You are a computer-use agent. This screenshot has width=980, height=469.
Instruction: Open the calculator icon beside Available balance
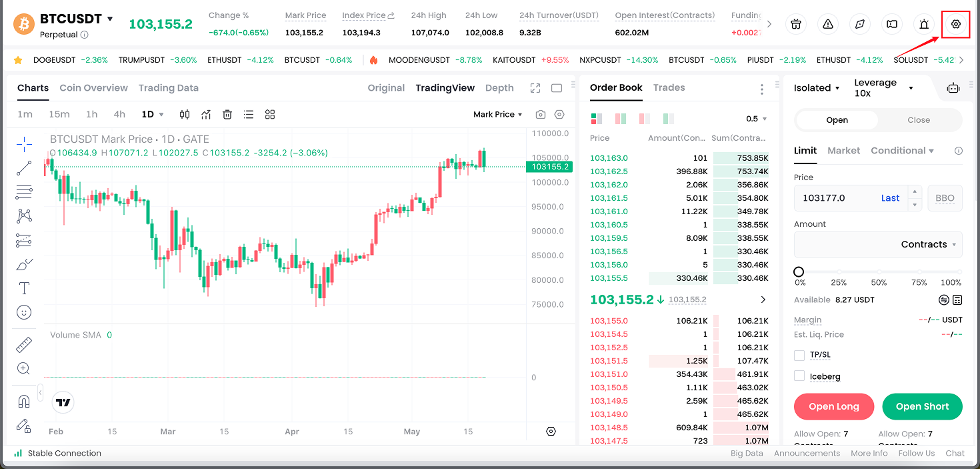957,300
